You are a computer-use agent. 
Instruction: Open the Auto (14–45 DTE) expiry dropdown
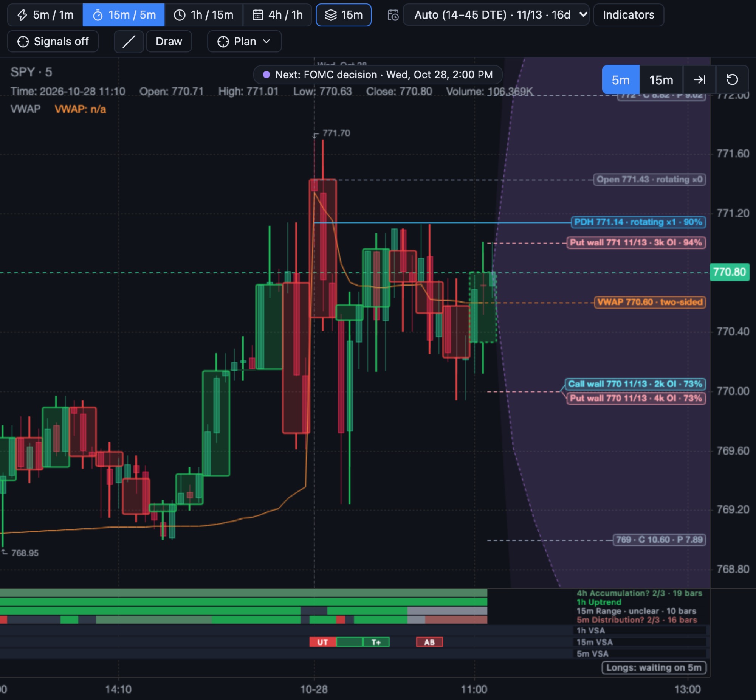(496, 15)
